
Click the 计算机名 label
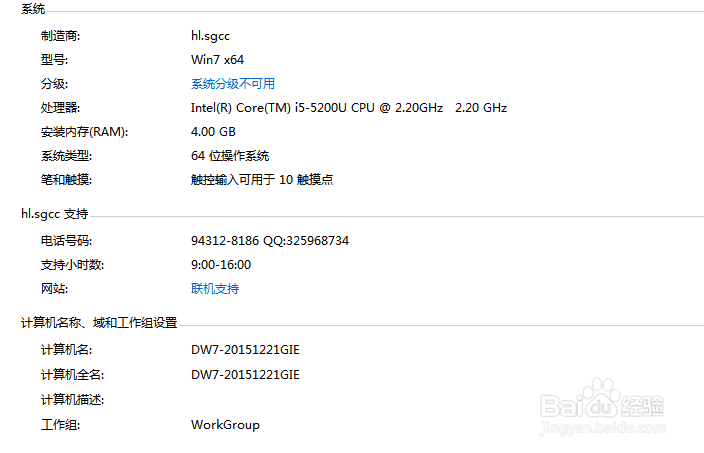66,350
